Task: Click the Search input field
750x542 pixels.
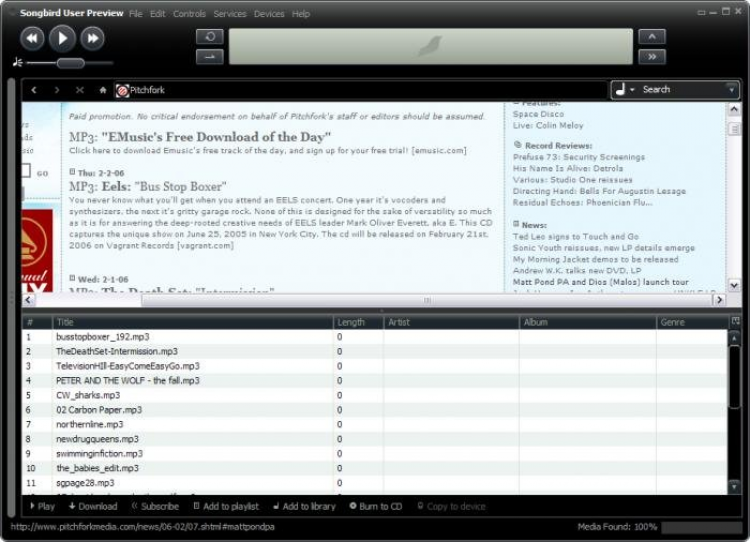Action: (682, 89)
